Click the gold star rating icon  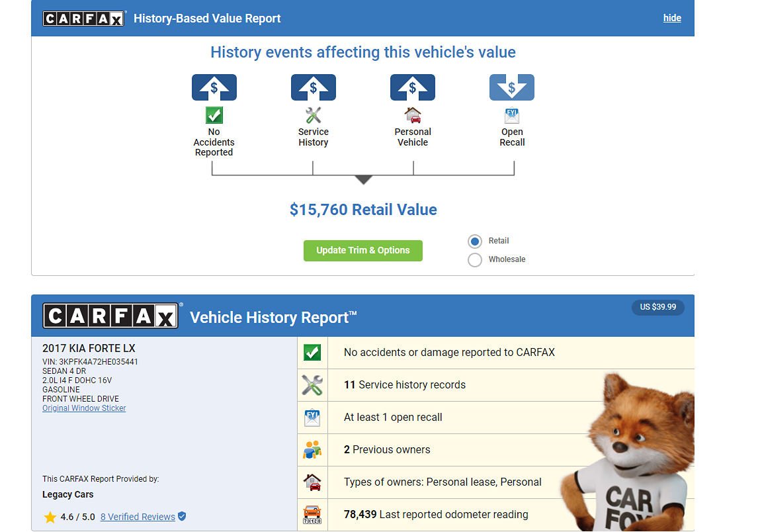pos(50,517)
